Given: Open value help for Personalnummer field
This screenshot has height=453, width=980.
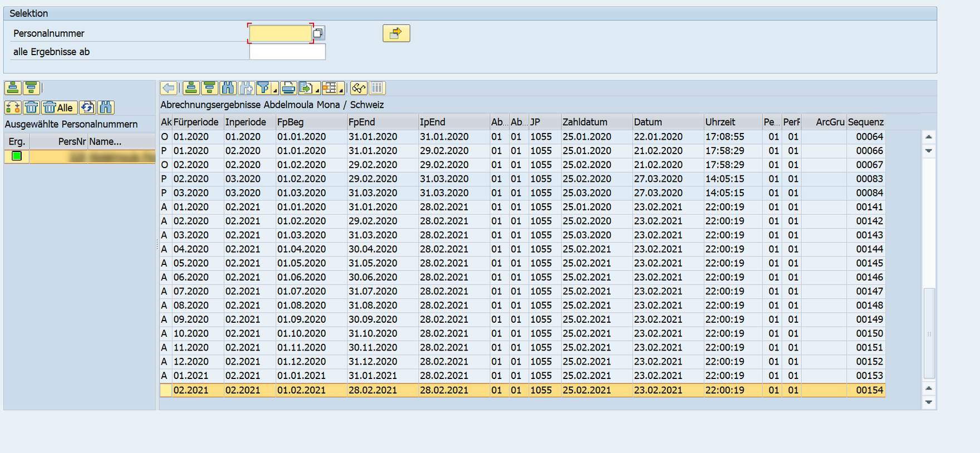Looking at the screenshot, I should 318,33.
